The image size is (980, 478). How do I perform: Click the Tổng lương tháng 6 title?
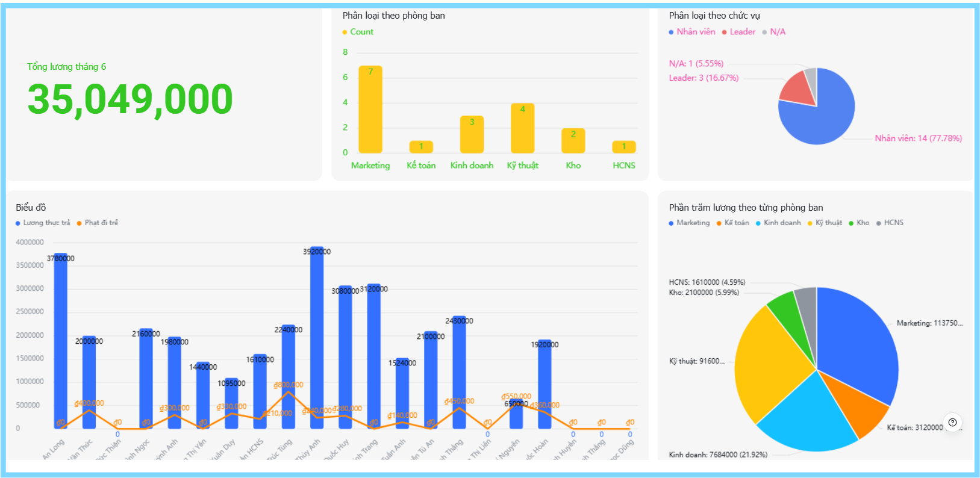click(x=66, y=67)
